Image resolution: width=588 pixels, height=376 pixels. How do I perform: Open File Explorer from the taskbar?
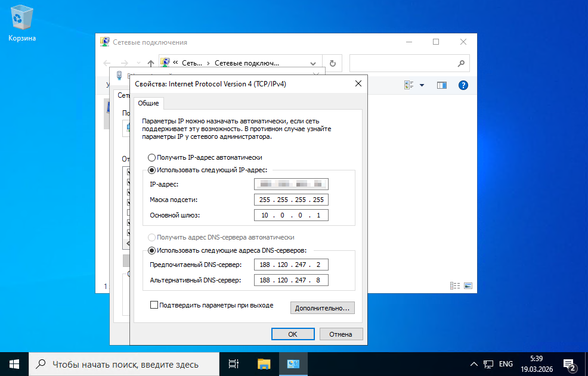(264, 363)
